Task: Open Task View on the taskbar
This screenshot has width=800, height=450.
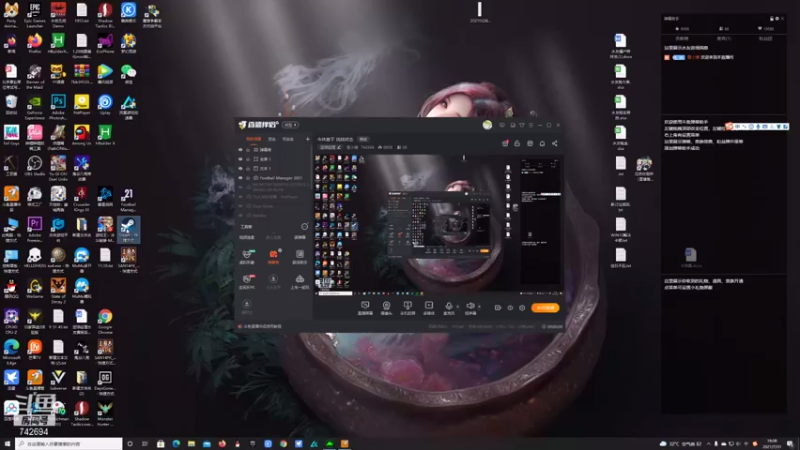Action: (145, 444)
